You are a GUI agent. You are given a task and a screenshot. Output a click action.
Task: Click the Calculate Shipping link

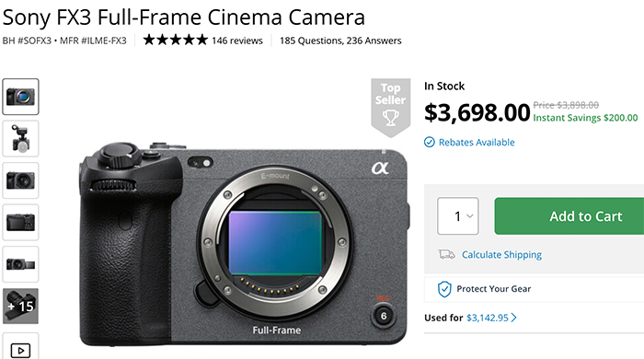tap(502, 255)
